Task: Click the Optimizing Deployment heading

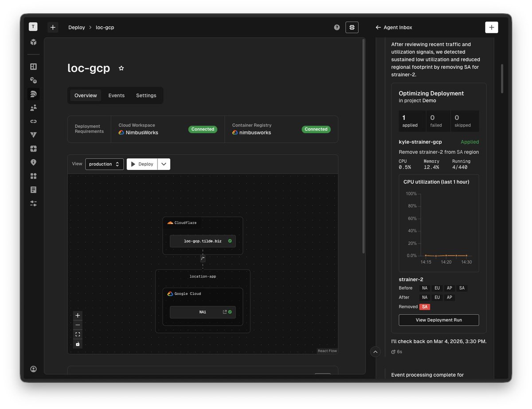Action: pos(431,93)
